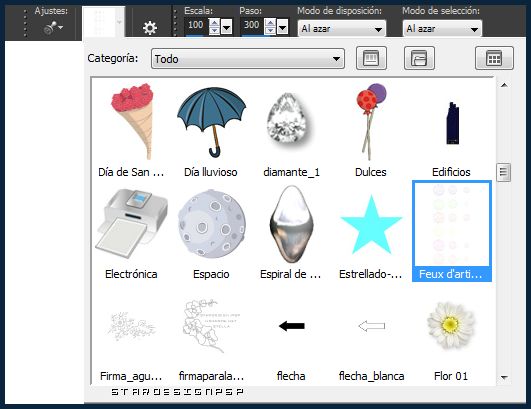Image resolution: width=531 pixels, height=409 pixels.
Task: Open the current tube preview dropdown
Action: [x=119, y=22]
